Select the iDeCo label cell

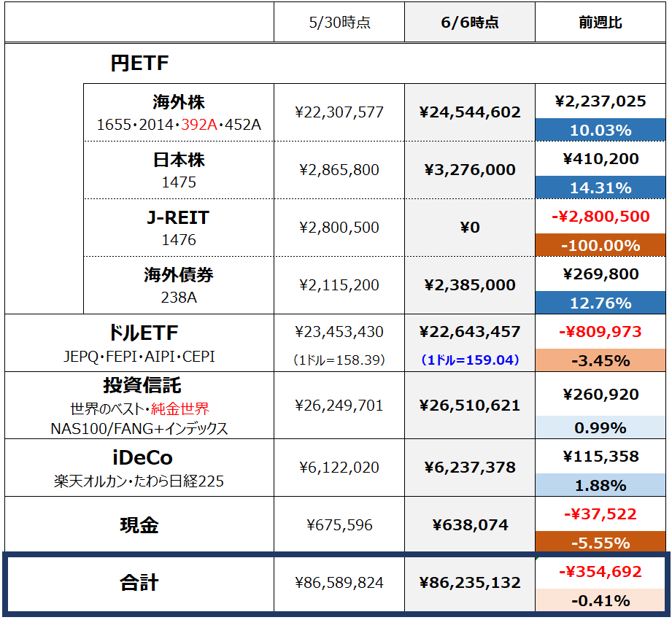[x=139, y=468]
